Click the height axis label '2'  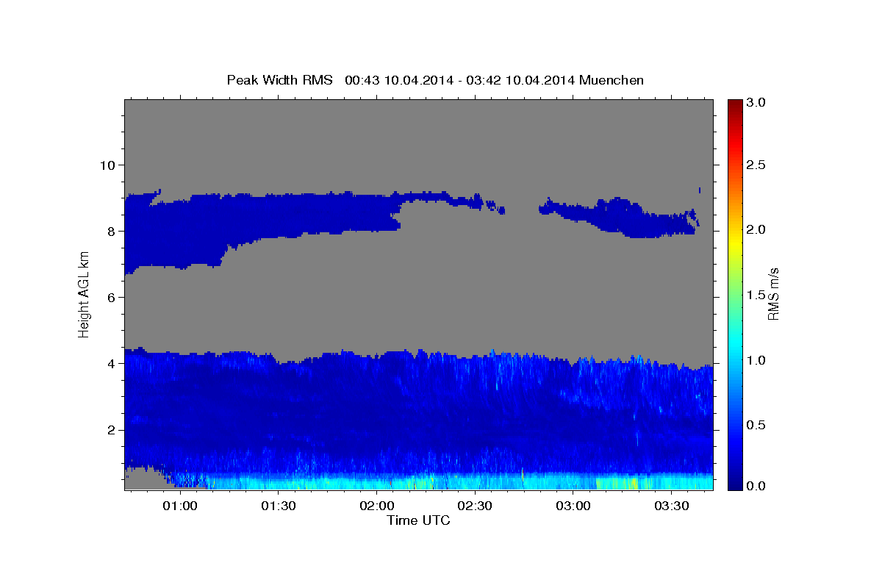[x=112, y=429]
